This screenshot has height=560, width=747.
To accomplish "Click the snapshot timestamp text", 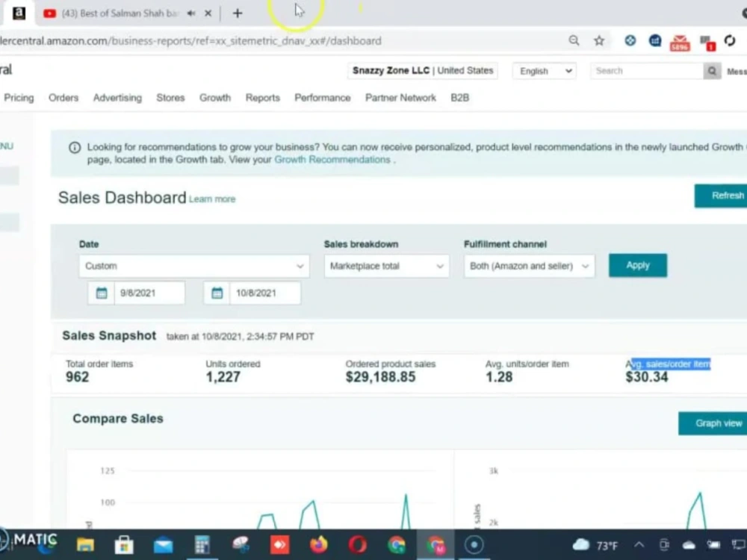I will tap(240, 337).
